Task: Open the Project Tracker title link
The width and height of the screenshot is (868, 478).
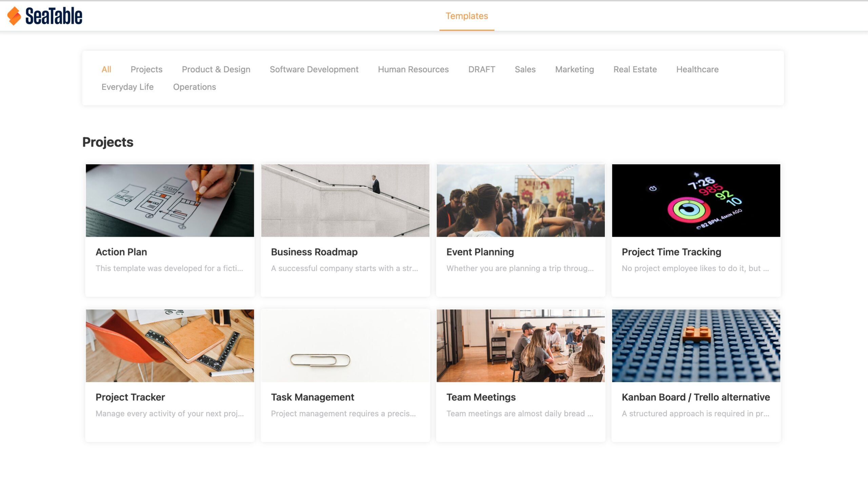Action: pyautogui.click(x=130, y=397)
